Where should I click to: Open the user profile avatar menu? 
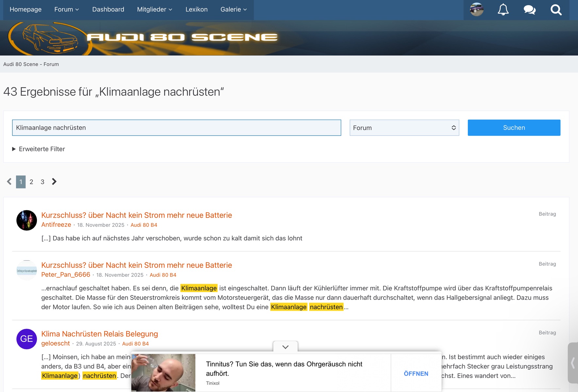476,10
